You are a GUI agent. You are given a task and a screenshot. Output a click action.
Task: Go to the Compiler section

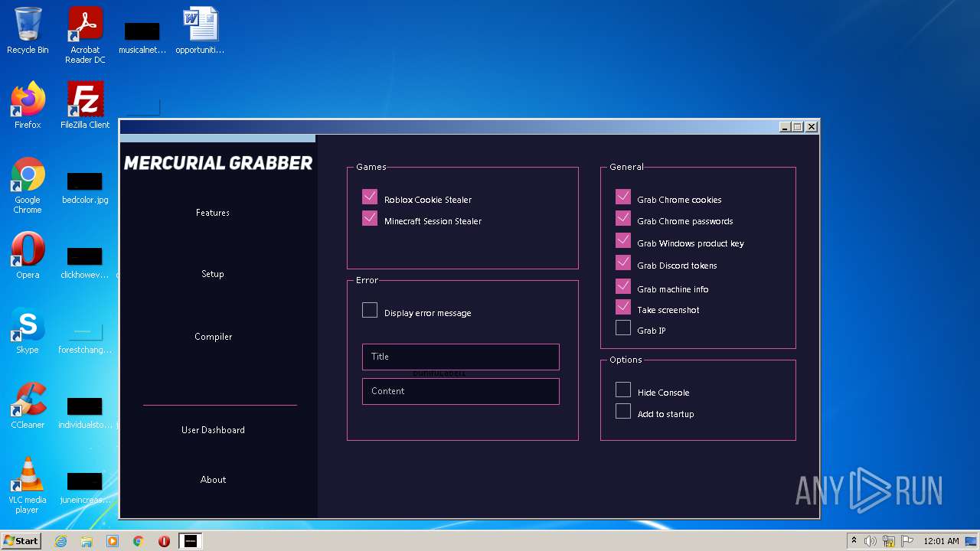[213, 337]
